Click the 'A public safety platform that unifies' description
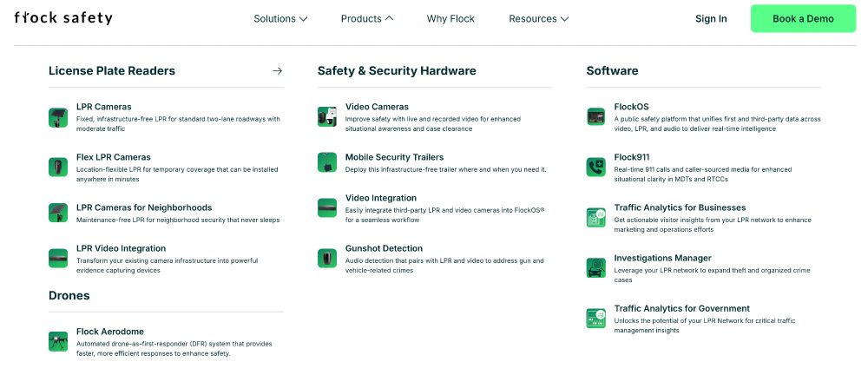The height and width of the screenshot is (375, 868). (718, 124)
